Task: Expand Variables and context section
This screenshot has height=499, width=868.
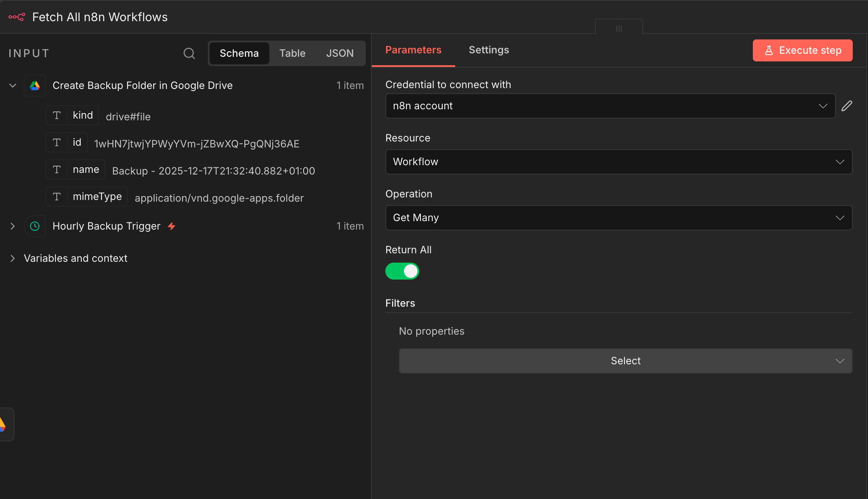Action: click(x=13, y=258)
